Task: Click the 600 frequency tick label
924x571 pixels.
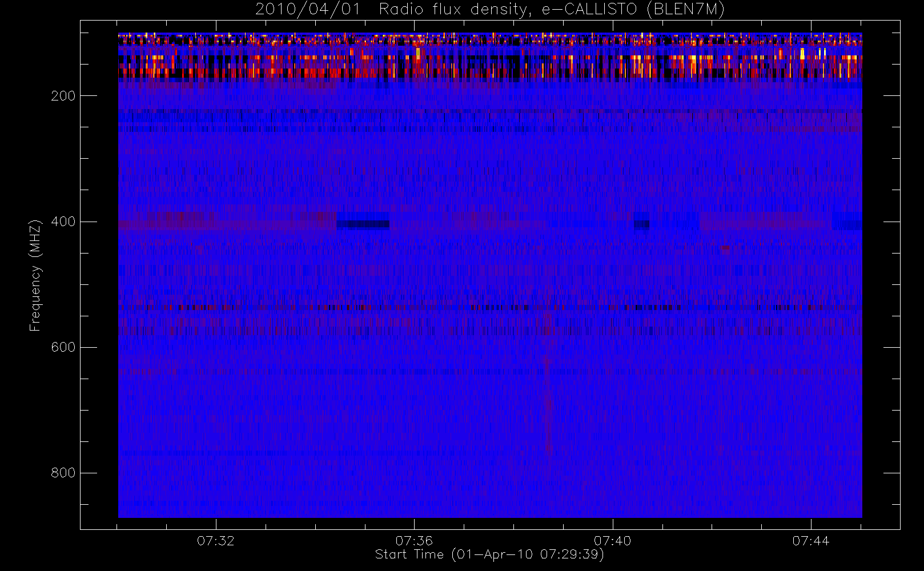Action: pyautogui.click(x=63, y=347)
